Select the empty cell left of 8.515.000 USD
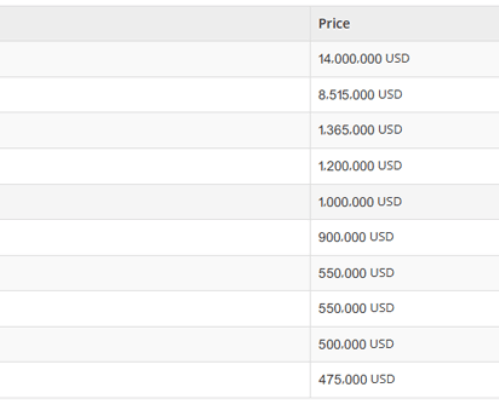Viewport: 499px width, 400px height. (x=155, y=95)
